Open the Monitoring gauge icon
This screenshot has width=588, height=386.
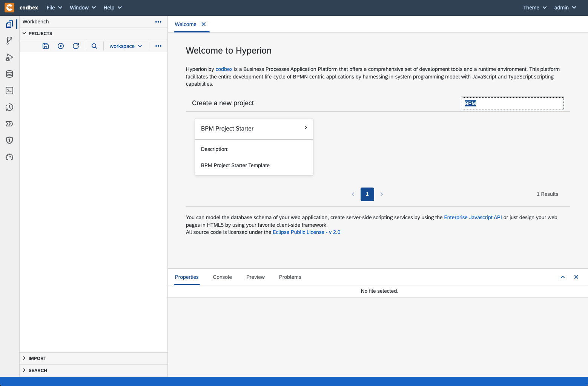point(9,157)
